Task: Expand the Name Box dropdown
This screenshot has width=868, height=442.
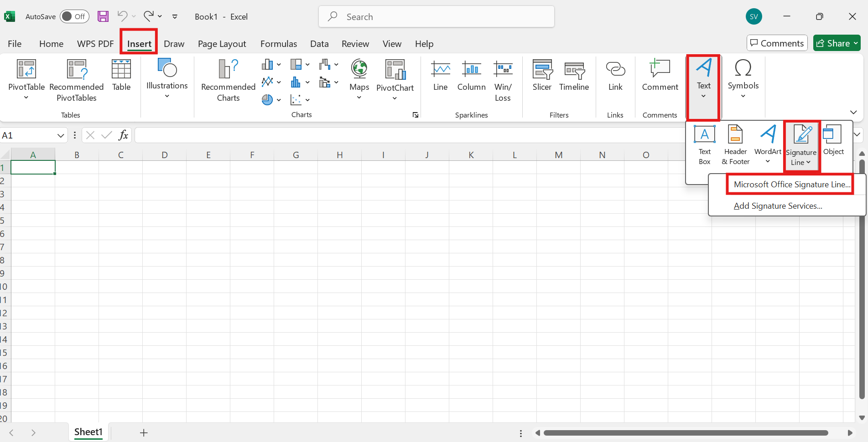Action: [x=60, y=135]
